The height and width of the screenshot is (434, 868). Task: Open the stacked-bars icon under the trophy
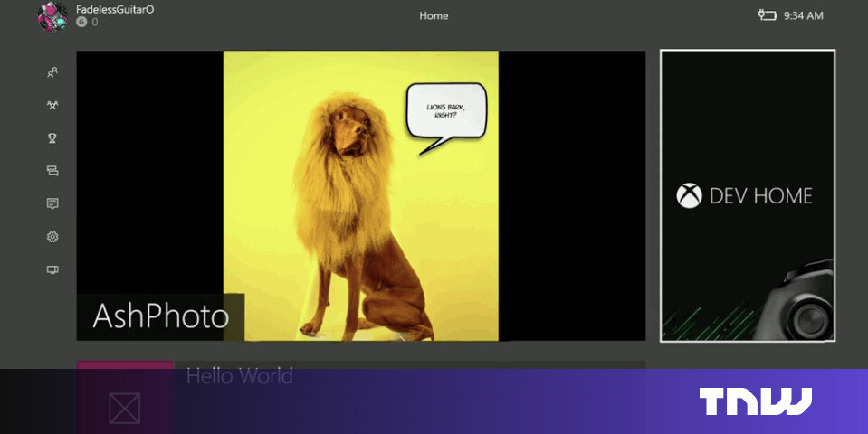click(52, 171)
